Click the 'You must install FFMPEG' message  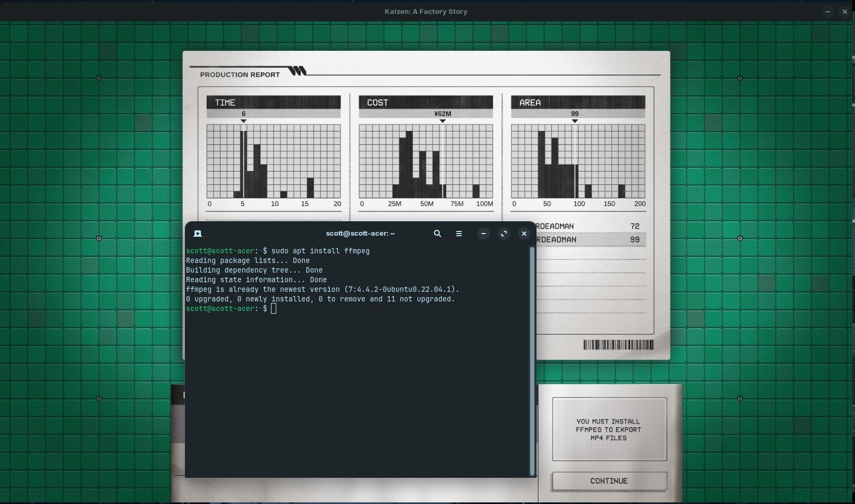click(x=609, y=429)
